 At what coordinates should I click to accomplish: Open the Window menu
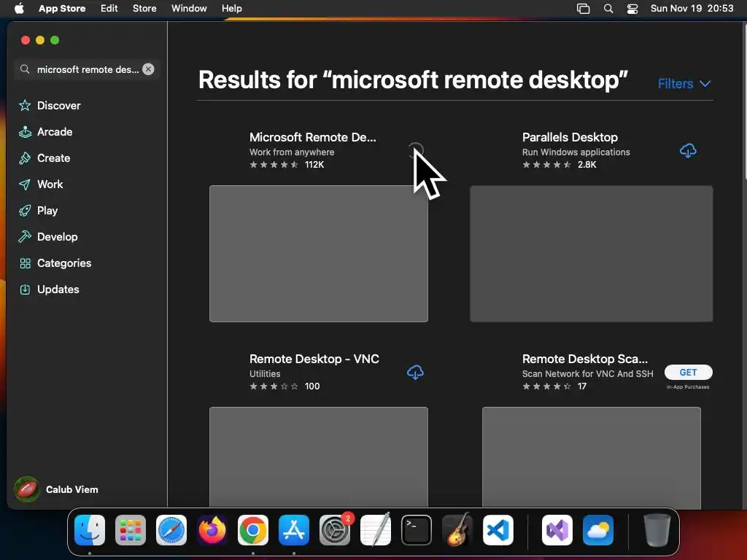tap(189, 9)
